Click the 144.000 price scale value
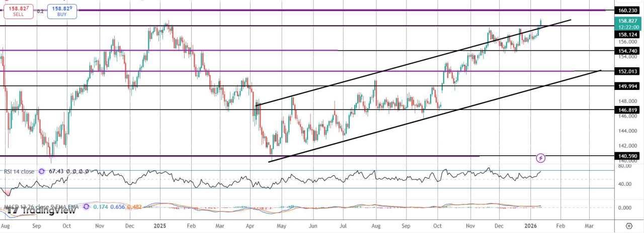Image resolution: width=644 pixels, height=233 pixels. [x=627, y=131]
